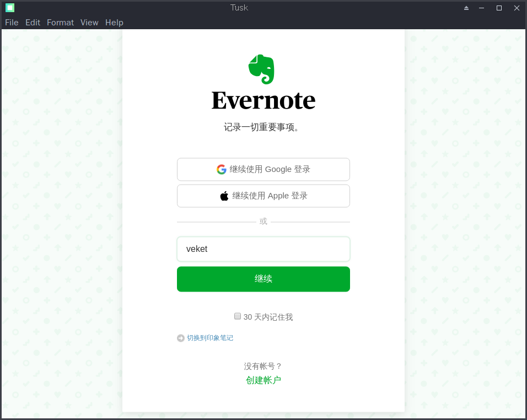Continue with the Google sign-in button
Screen dimensions: 527x420
(x=263, y=169)
